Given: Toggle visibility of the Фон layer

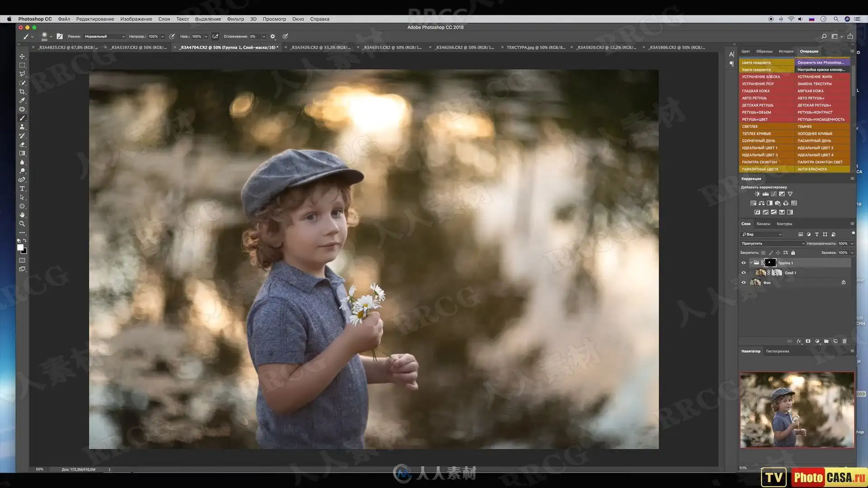Looking at the screenshot, I should [744, 283].
